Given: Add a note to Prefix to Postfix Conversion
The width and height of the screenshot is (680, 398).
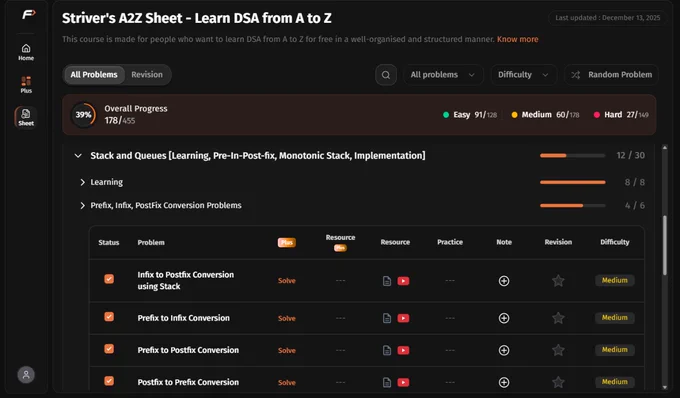Looking at the screenshot, I should (x=504, y=350).
